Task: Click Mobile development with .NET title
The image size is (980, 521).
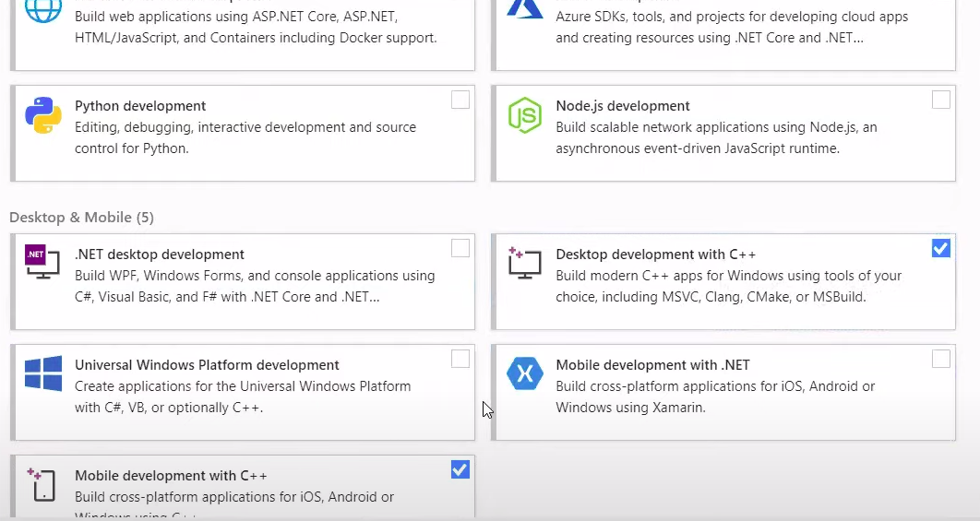Action: 652,365
